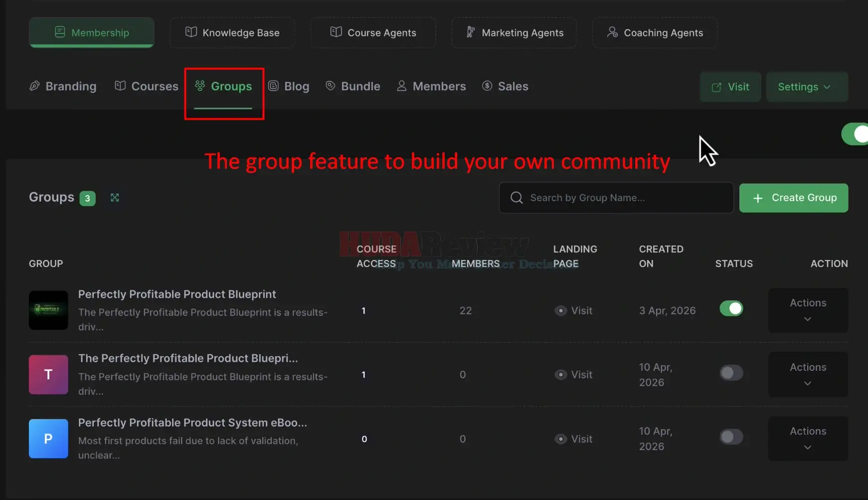Click eye icon in T group's Visit link

point(561,374)
